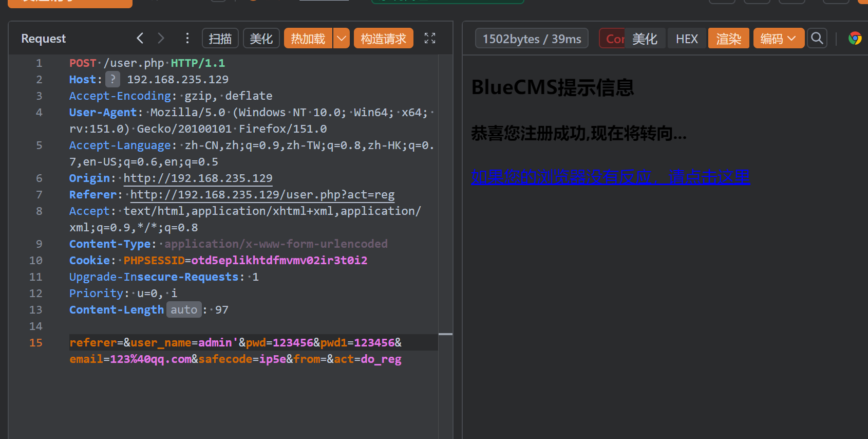Click the Content-Type header name
The width and height of the screenshot is (868, 439).
point(110,244)
